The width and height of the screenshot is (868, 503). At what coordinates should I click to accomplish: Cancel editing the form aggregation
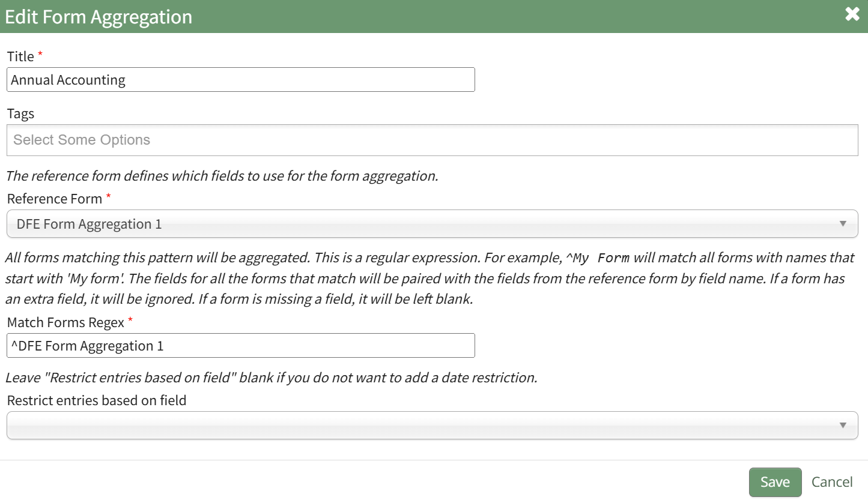tap(832, 482)
